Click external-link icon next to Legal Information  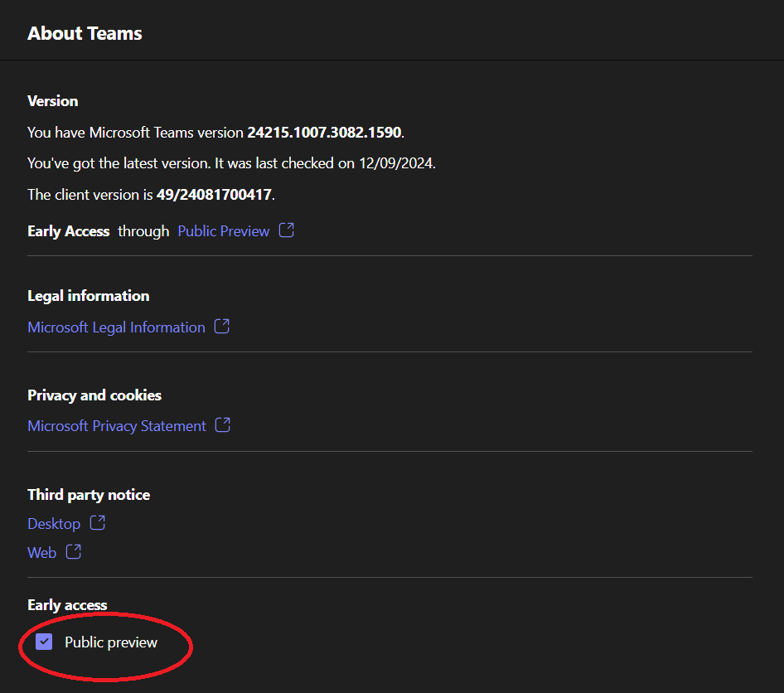coord(222,326)
